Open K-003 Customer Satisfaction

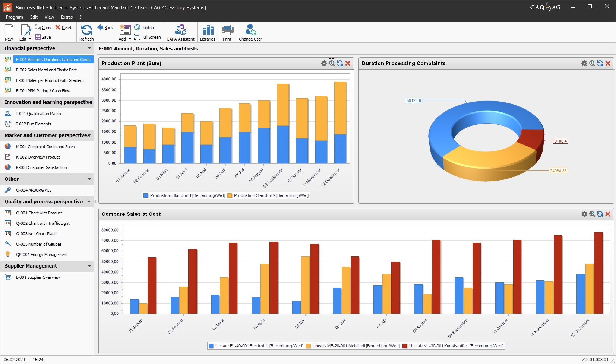pos(41,167)
